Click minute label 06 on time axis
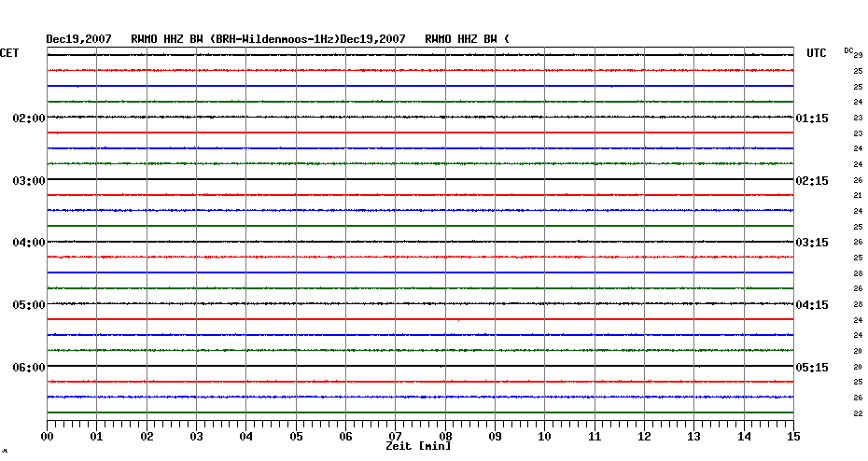Image resolution: width=868 pixels, height=461 pixels. pos(345,437)
